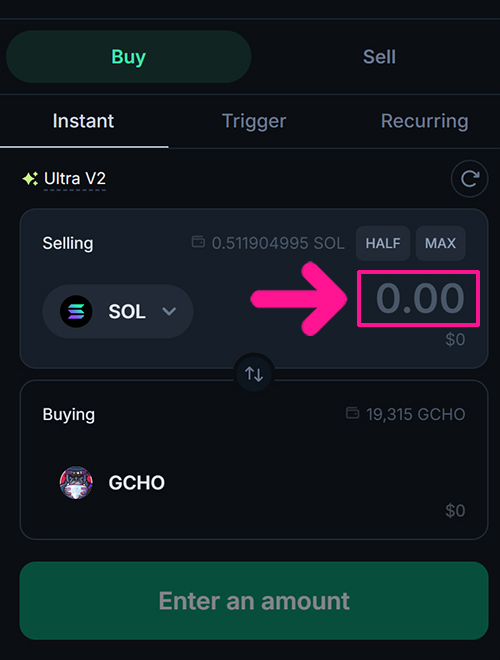
Task: Click the 0.511904995 SOL balance text
Action: click(278, 243)
